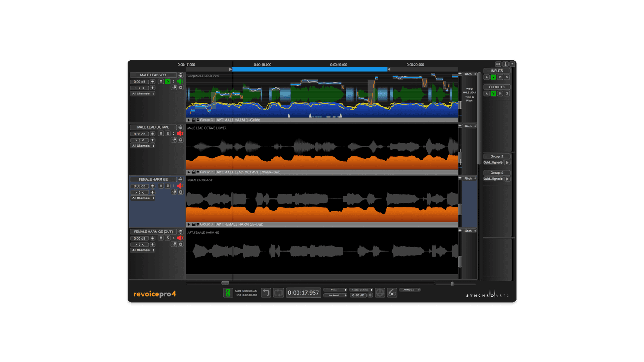Lock the APT:MALE HARM 1-Guide process
The image size is (644, 362).
[193, 120]
